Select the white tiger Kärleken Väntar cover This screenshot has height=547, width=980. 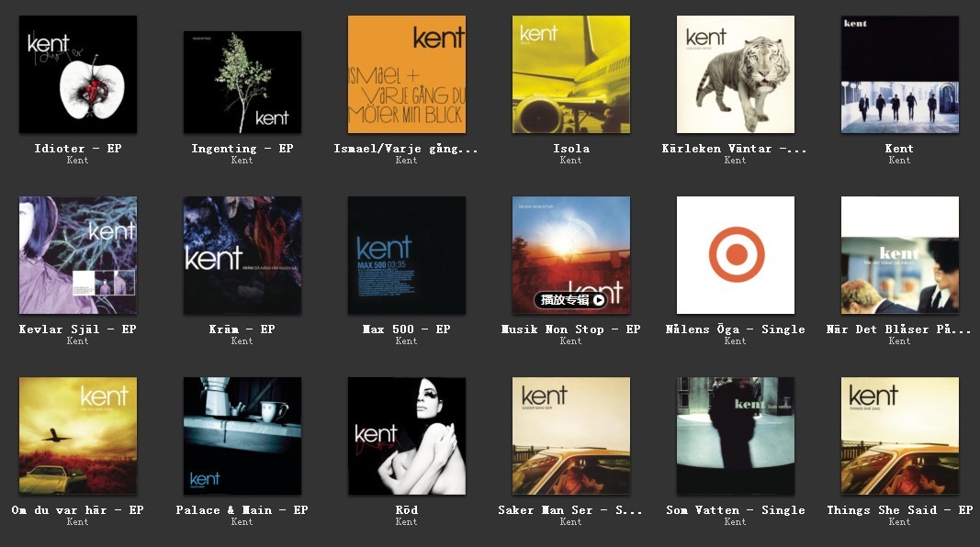[x=735, y=74]
